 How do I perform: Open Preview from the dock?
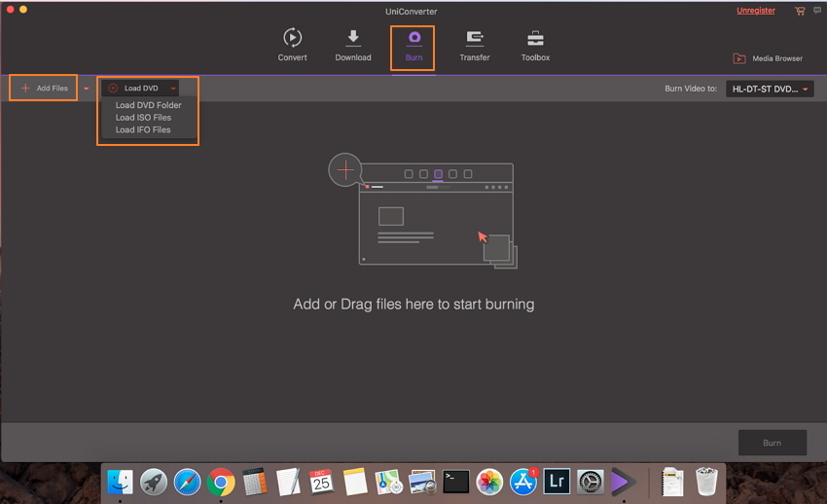pos(422,482)
